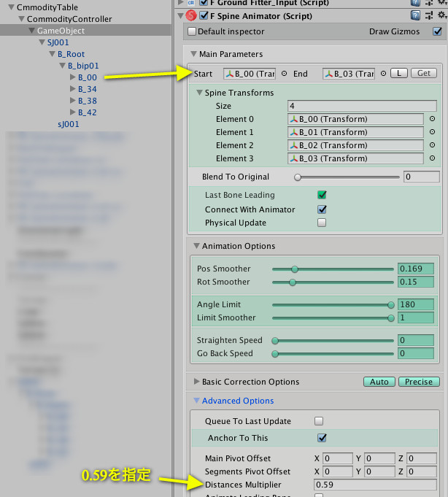Collapse the Spine Transforms array foldout

pos(199,93)
